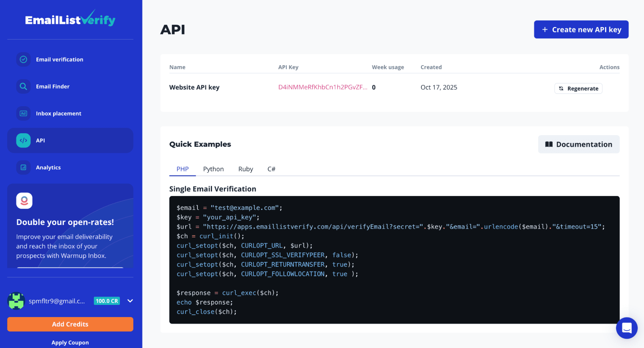Click the EmailListVerify logo
This screenshot has height=348, width=644.
coord(70,19)
